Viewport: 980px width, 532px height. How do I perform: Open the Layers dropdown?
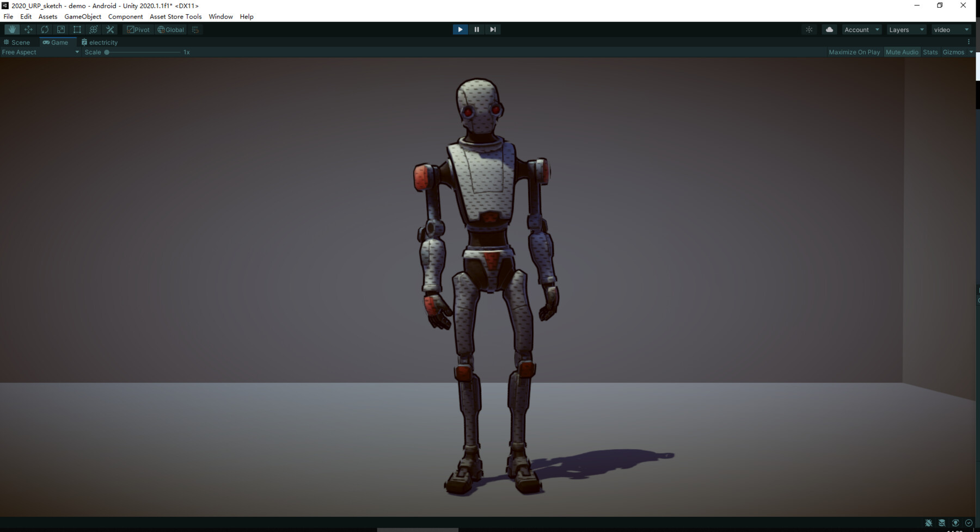point(905,29)
